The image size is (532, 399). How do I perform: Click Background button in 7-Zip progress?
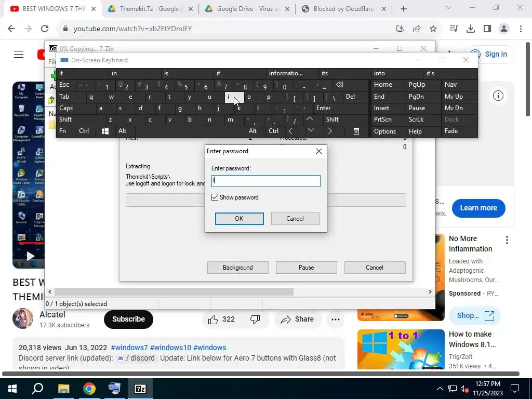(237, 268)
